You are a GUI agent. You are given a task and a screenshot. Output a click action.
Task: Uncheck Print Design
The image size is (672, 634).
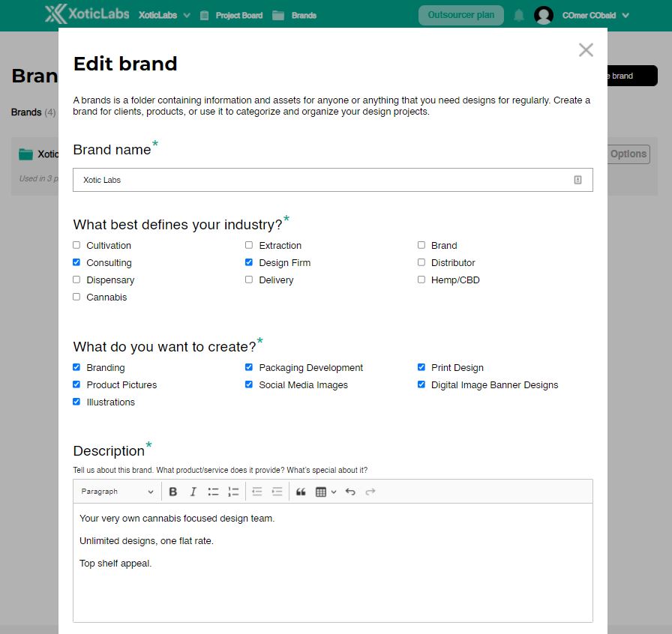[421, 367]
